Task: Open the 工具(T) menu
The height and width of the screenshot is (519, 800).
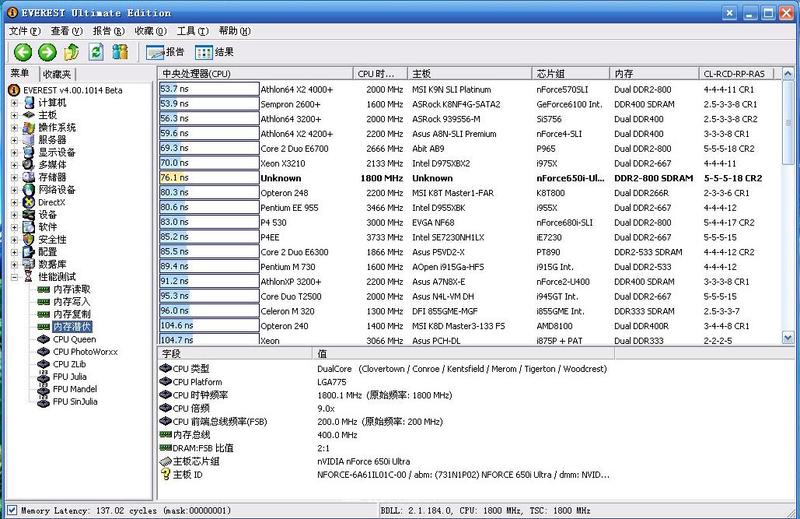Action: (193, 31)
